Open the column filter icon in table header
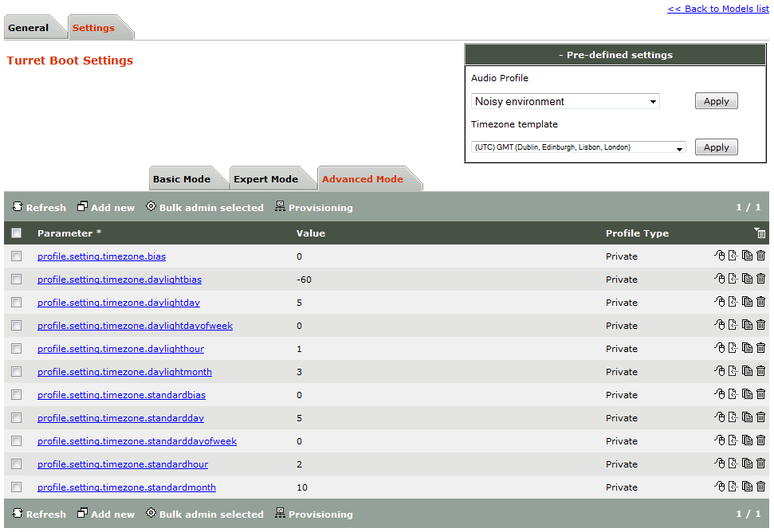The width and height of the screenshot is (774, 532). [760, 233]
